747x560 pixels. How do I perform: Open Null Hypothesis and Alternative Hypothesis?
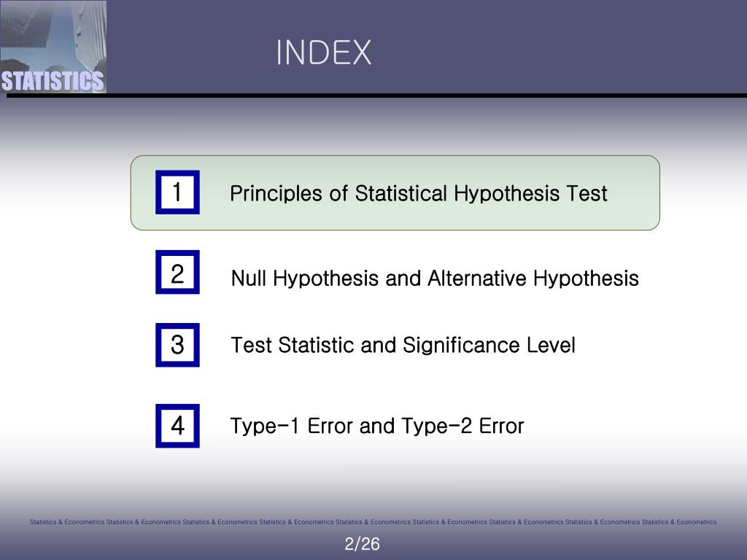point(435,278)
